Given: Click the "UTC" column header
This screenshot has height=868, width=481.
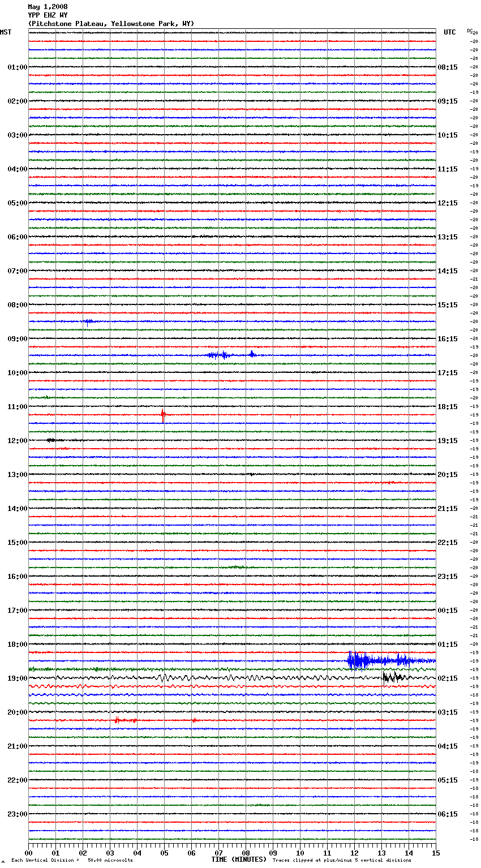Looking at the screenshot, I should 450,32.
